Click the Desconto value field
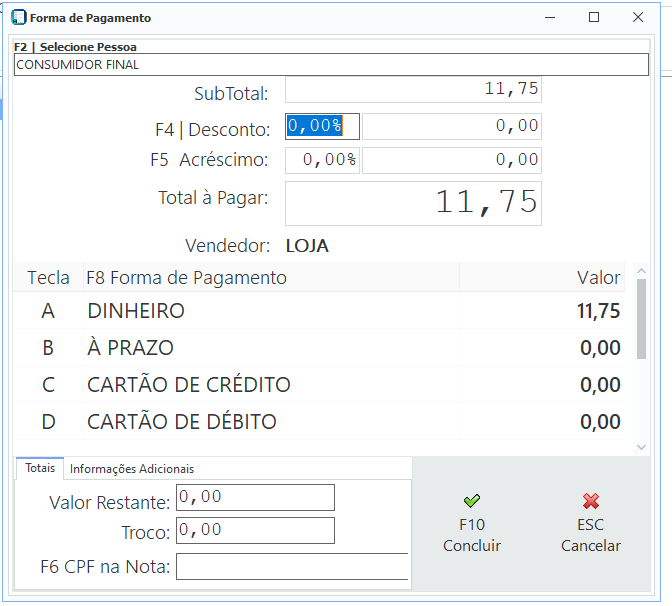672x606 pixels. (451, 126)
